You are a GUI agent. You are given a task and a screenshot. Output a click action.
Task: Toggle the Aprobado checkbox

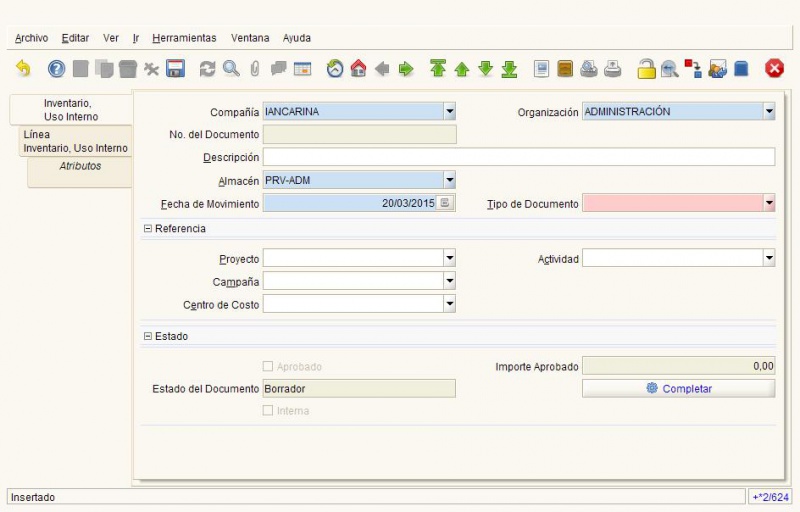click(x=268, y=366)
